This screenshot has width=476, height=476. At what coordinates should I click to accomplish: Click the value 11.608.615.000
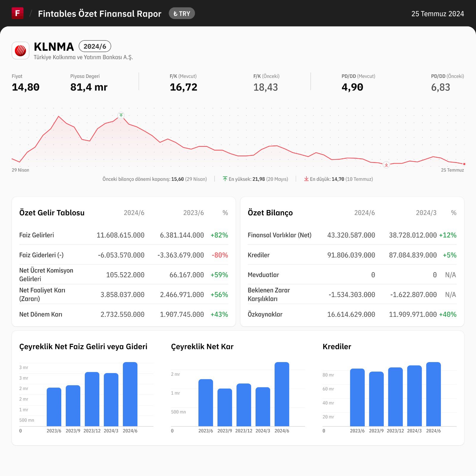pyautogui.click(x=120, y=235)
